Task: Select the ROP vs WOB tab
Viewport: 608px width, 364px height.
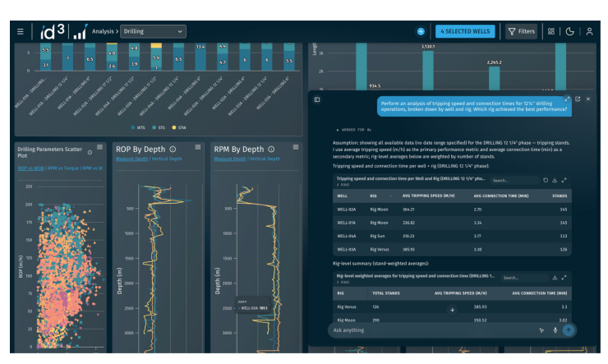Action: point(30,168)
